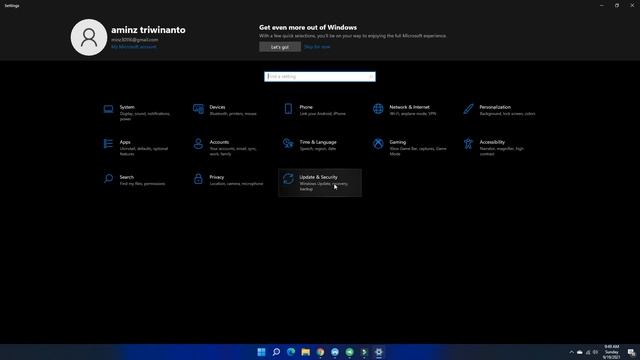Click the Skip for now link

pyautogui.click(x=317, y=47)
